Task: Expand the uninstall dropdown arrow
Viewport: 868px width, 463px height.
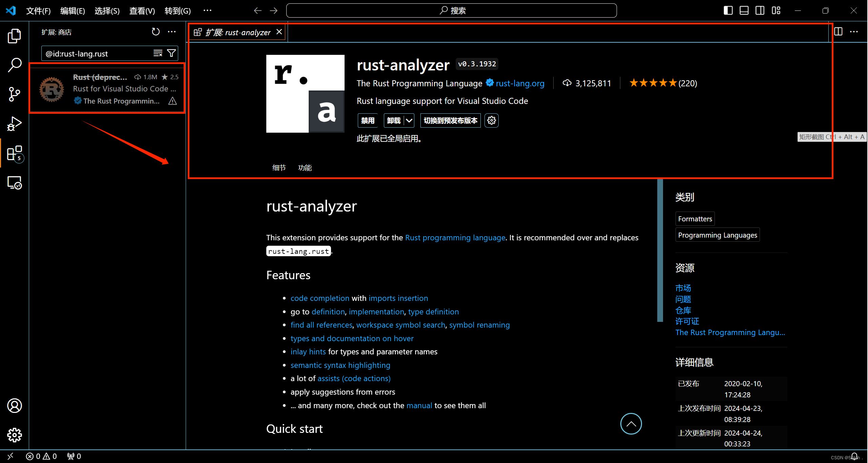Action: pyautogui.click(x=409, y=120)
